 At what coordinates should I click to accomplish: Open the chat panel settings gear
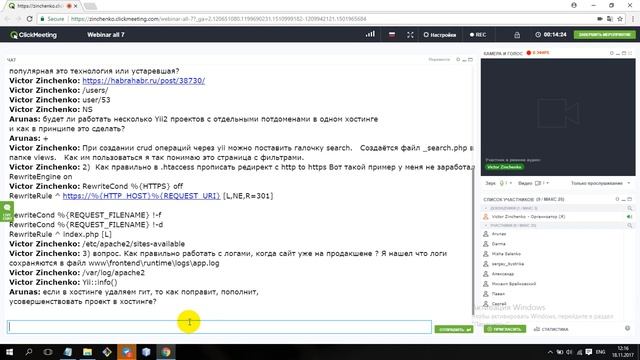458,60
